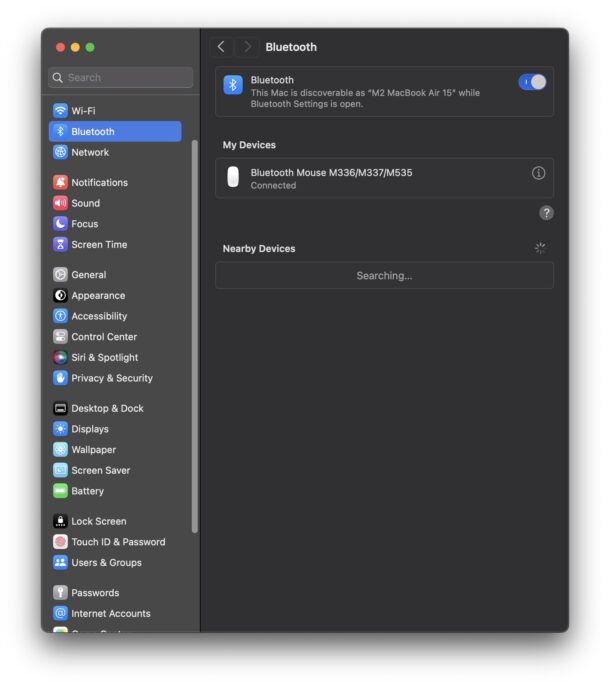Go back with the left chevron
The width and height of the screenshot is (610, 687).
coord(221,47)
